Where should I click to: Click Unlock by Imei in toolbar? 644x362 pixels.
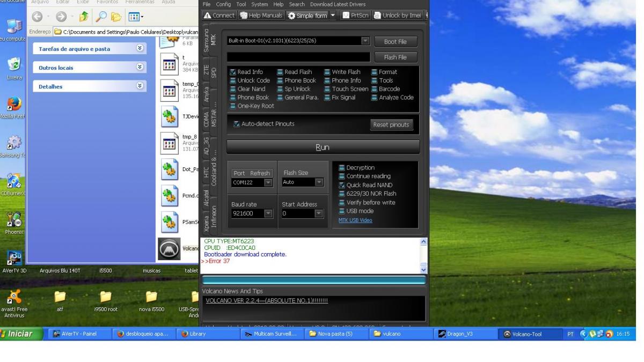click(x=398, y=16)
